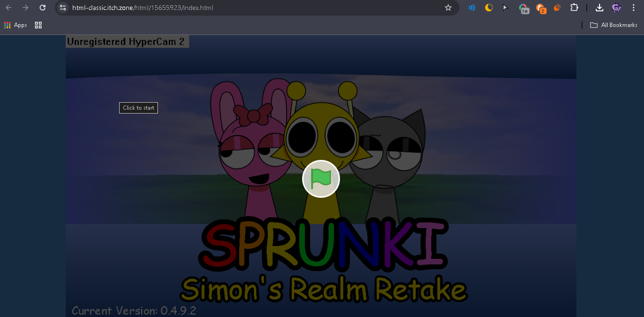View site information icon in address bar

[63, 8]
